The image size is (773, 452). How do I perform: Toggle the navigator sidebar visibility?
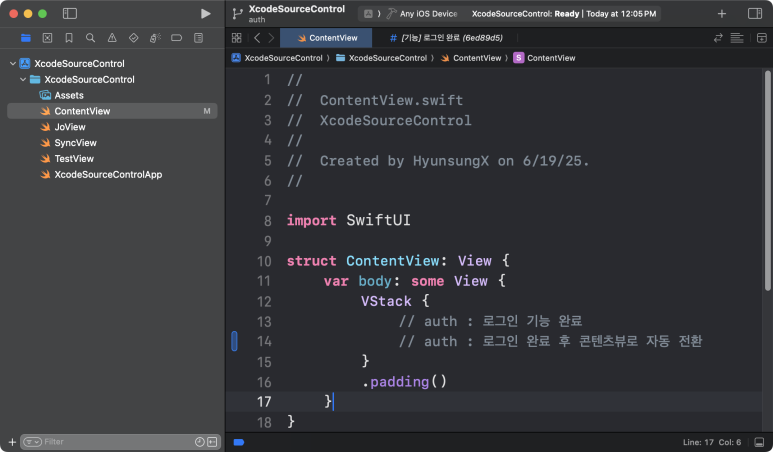70,13
